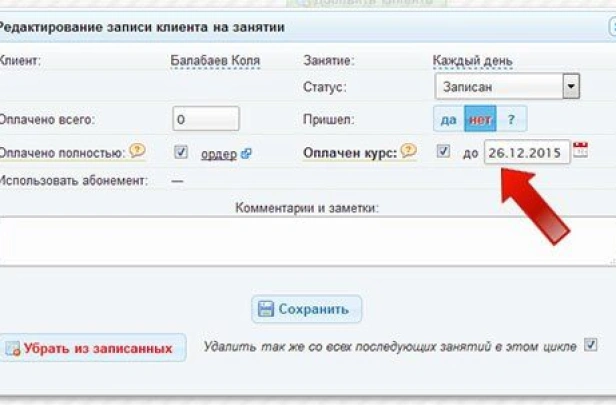Open the calendar date picker icon

click(x=580, y=151)
